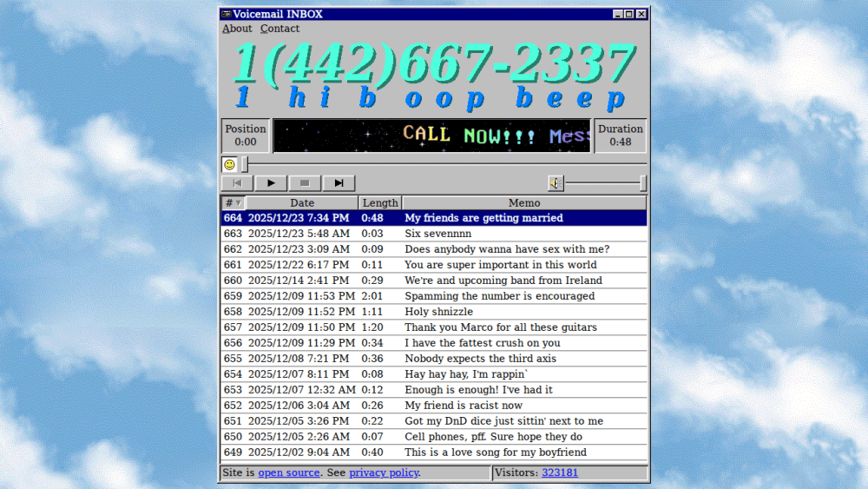Go to the previous voicemail
The image size is (868, 489).
[238, 183]
